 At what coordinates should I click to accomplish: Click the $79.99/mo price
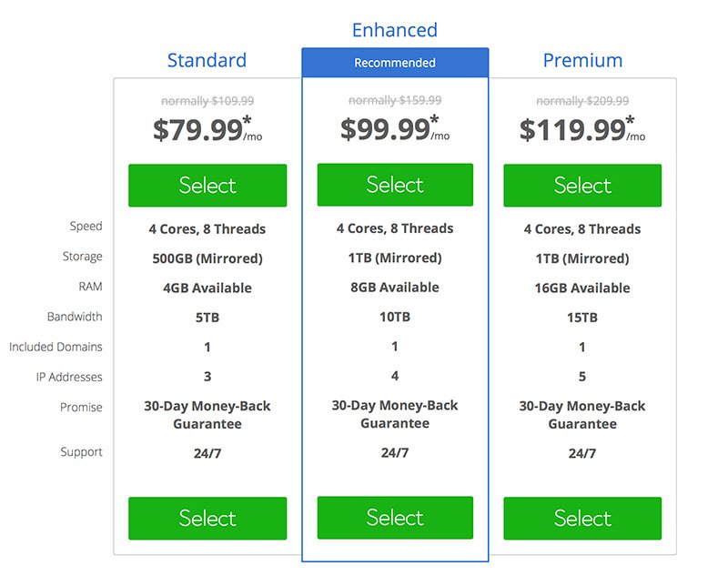click(207, 129)
